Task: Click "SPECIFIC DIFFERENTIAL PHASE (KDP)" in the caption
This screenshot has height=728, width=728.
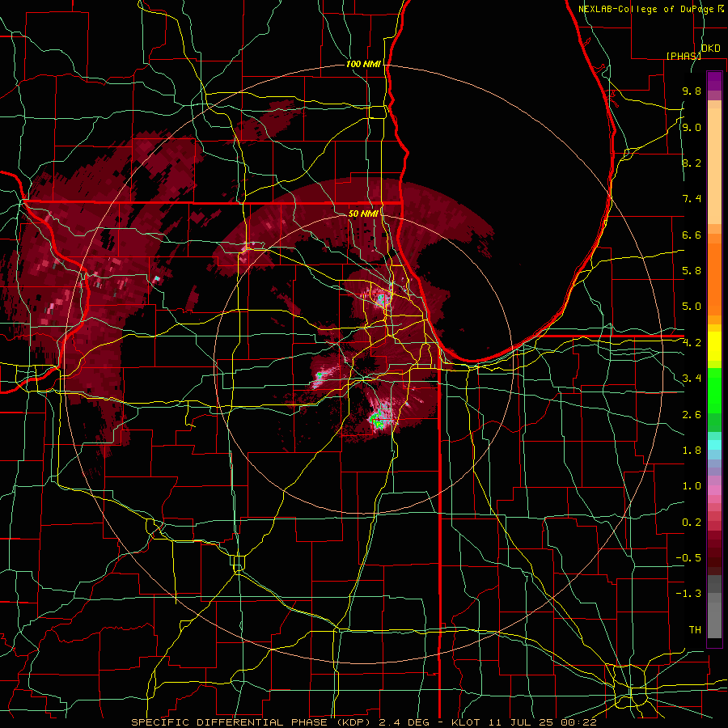Action: coord(249,722)
